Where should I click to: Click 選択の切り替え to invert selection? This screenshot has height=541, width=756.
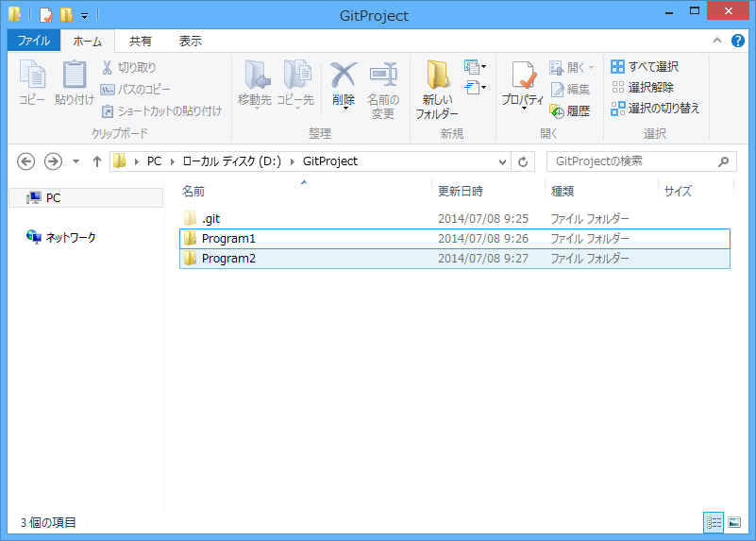pos(655,109)
